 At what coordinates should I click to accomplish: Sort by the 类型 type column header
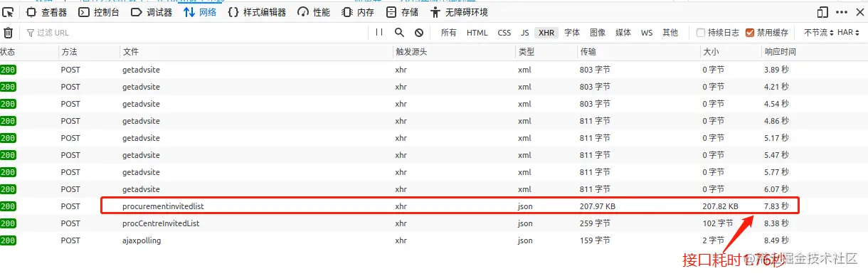[x=546, y=52]
